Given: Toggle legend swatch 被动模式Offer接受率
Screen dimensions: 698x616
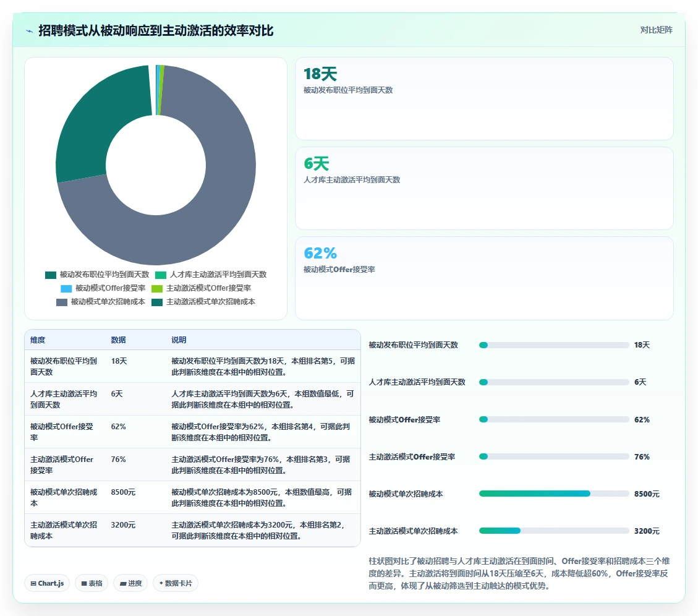Looking at the screenshot, I should click(66, 289).
